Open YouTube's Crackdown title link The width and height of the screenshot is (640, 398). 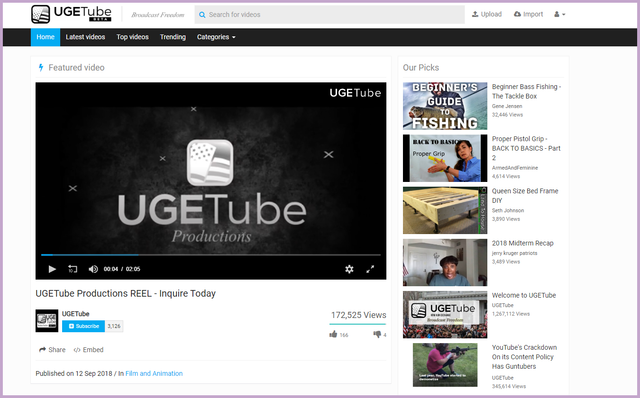coord(524,357)
